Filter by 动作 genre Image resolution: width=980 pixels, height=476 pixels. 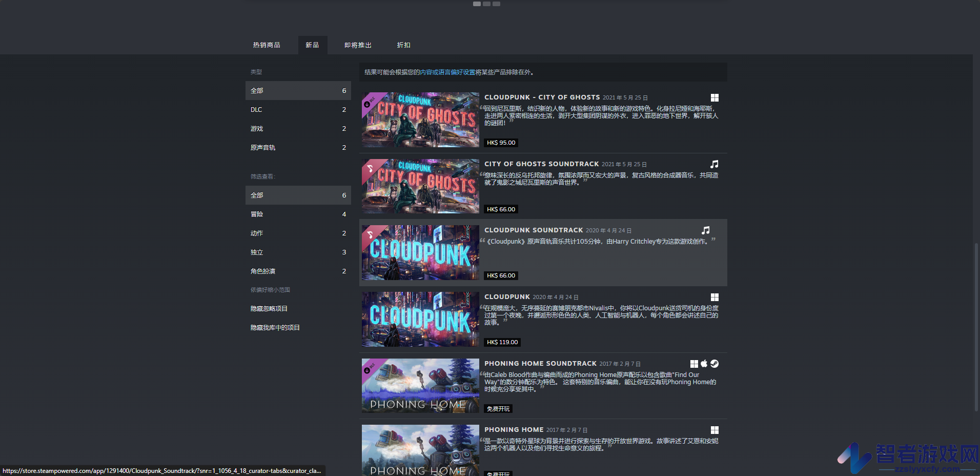pos(298,233)
